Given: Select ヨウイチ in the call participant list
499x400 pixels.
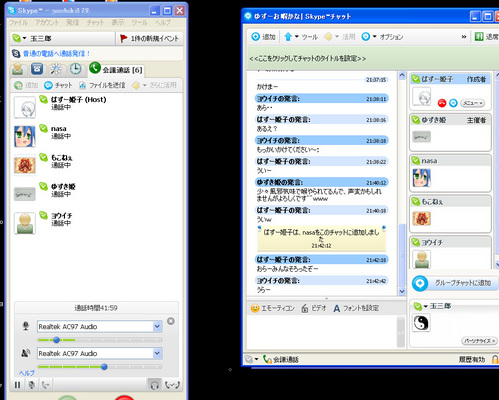Looking at the screenshot, I should coord(97,223).
